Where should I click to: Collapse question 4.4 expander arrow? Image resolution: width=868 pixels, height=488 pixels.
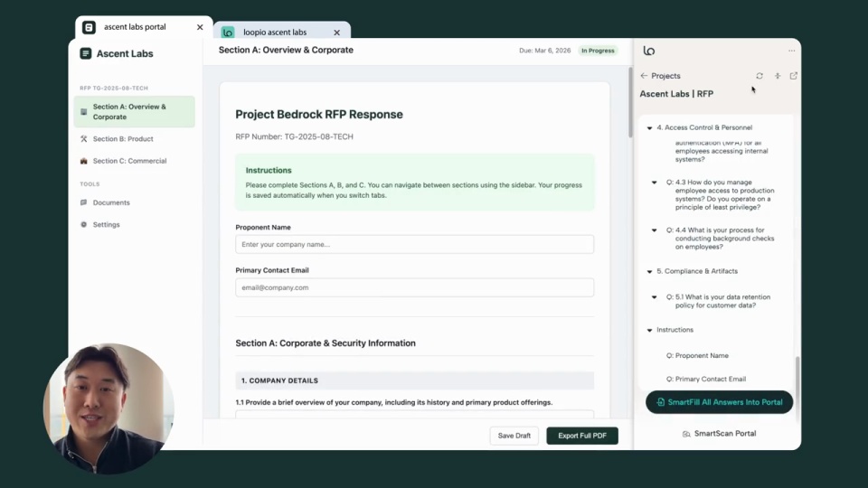655,230
